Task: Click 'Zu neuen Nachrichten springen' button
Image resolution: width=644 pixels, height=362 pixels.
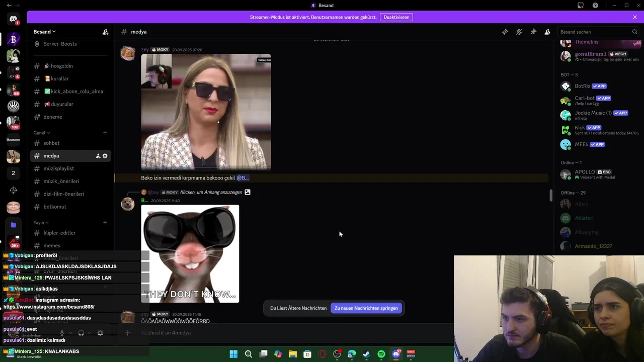Action: coord(366,308)
